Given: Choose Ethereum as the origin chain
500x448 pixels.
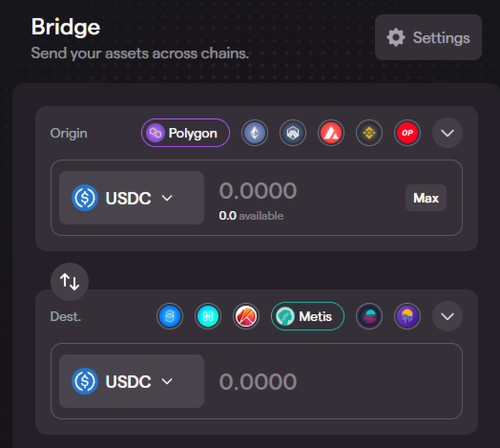Looking at the screenshot, I should pos(255,133).
